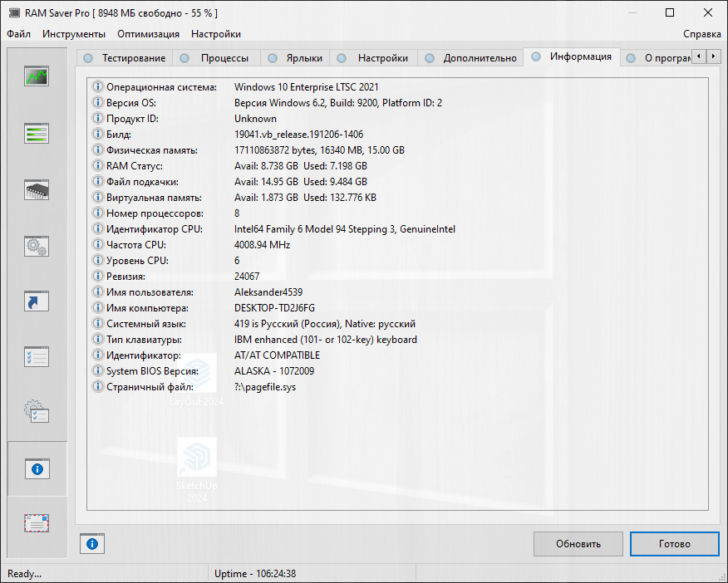Viewport: 728px width, 583px height.
Task: Open the Дополнительно tab
Action: click(480, 58)
